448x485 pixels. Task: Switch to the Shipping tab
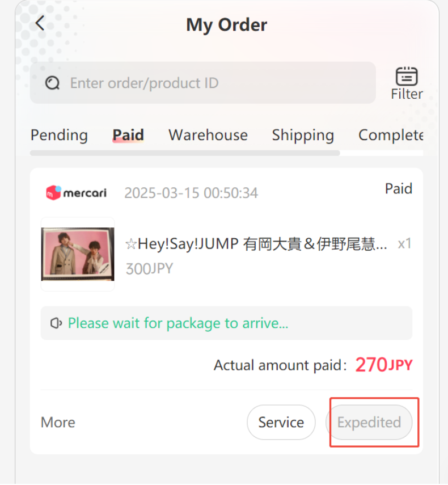click(x=303, y=136)
